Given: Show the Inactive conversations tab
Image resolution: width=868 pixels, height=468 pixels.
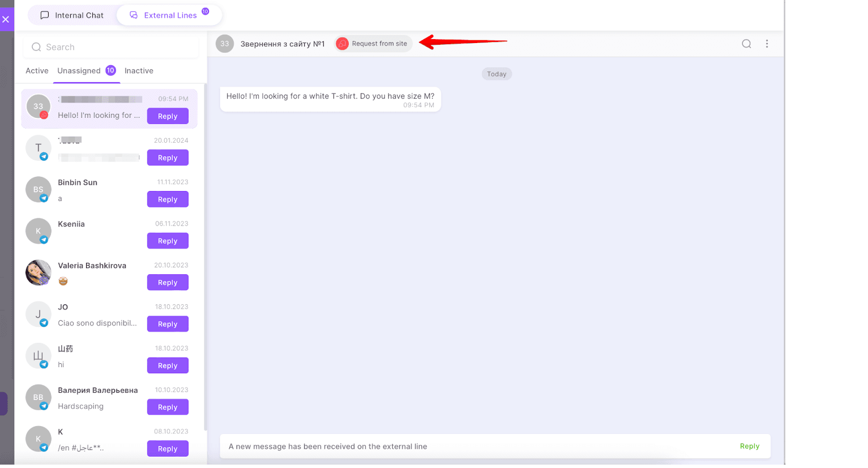Looking at the screenshot, I should coord(139,71).
